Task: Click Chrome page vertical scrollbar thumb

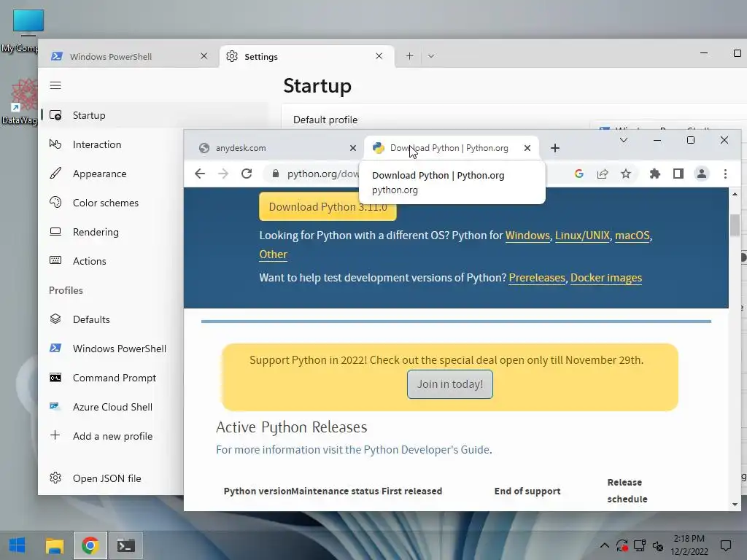Action: [x=735, y=225]
